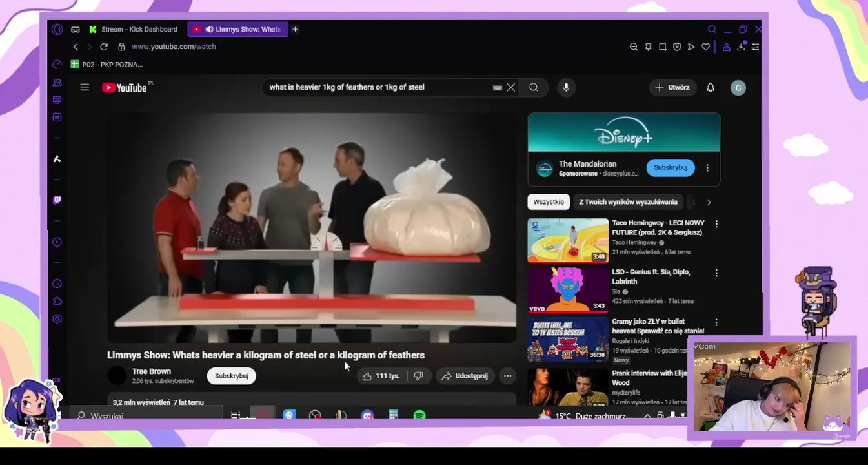Open Spotify from the taskbar
Viewport: 868px width, 465px height.
point(419,415)
